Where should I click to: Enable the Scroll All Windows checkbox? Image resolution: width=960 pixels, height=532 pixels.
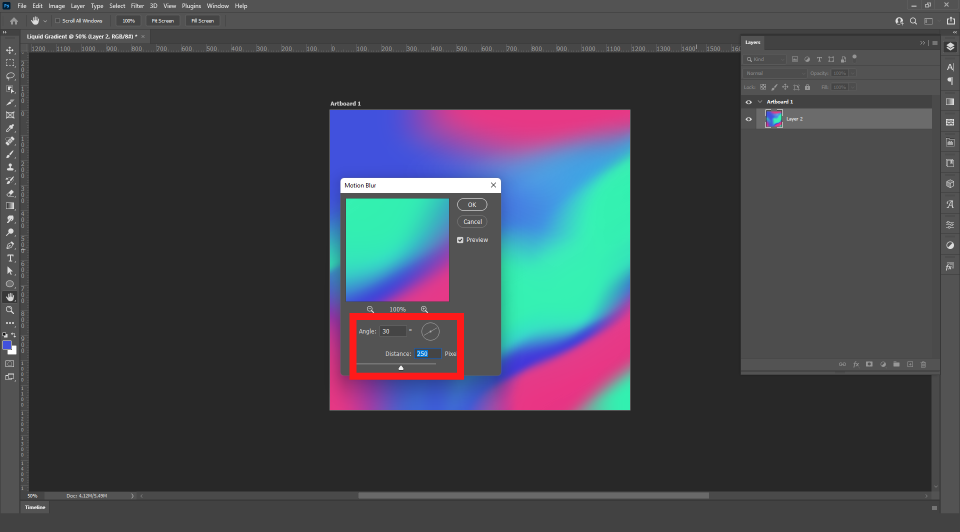tap(58, 20)
